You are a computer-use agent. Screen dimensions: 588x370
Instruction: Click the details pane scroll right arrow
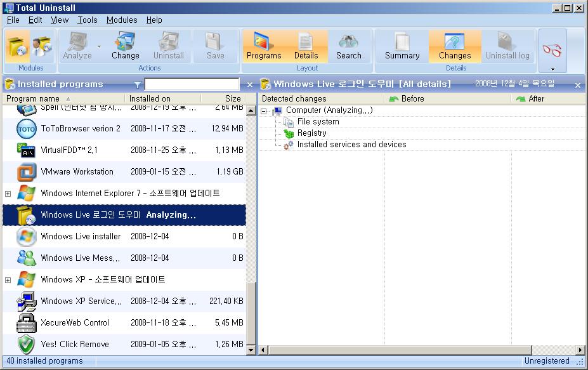point(581,350)
